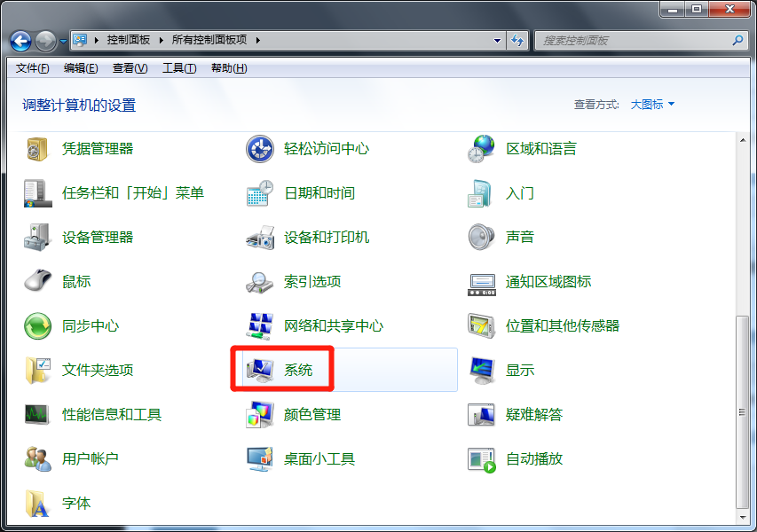Open the 文件(F) menu

click(x=32, y=68)
